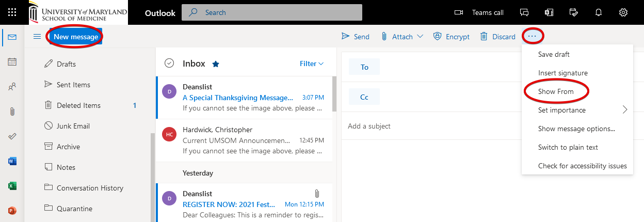The image size is (644, 222).
Task: Open the notifications bell icon
Action: click(x=599, y=12)
